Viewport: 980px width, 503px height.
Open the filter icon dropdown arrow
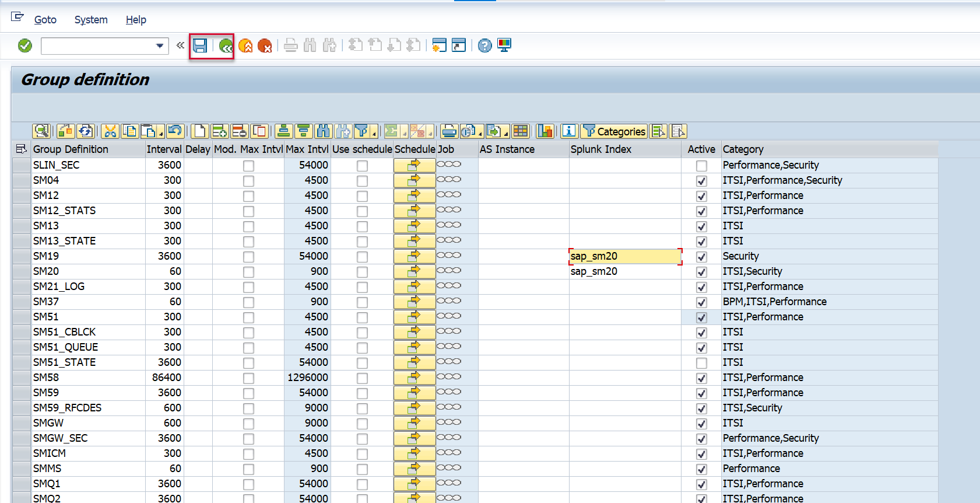coord(374,135)
